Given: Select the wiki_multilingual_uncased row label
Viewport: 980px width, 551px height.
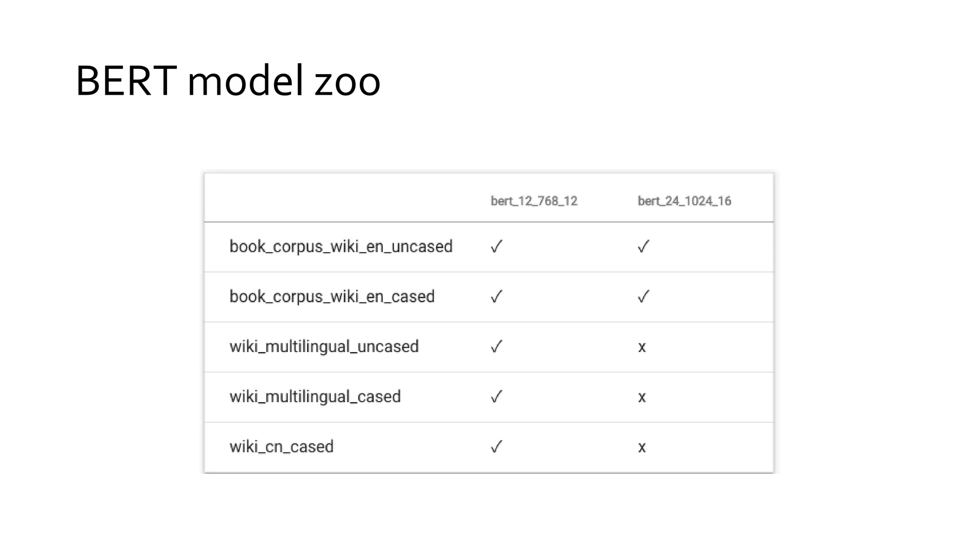Looking at the screenshot, I should pos(324,347).
